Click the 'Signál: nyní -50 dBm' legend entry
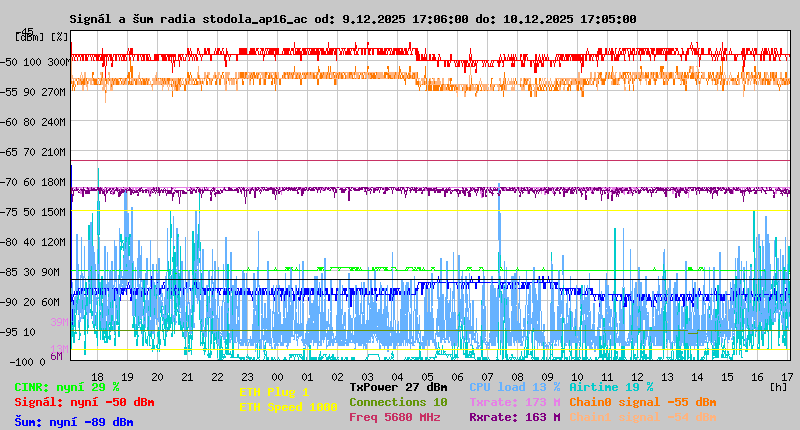The width and height of the screenshot is (800, 430). click(x=84, y=402)
